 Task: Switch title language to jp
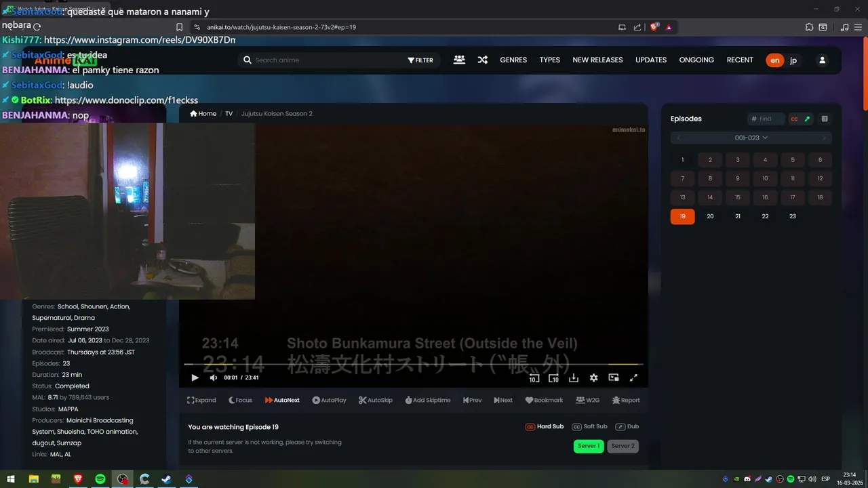(x=793, y=60)
